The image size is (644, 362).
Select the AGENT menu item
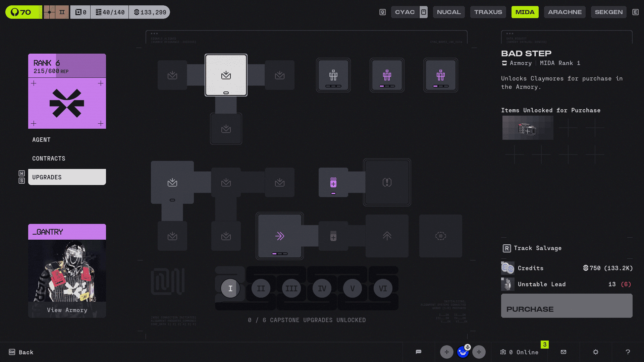(41, 140)
